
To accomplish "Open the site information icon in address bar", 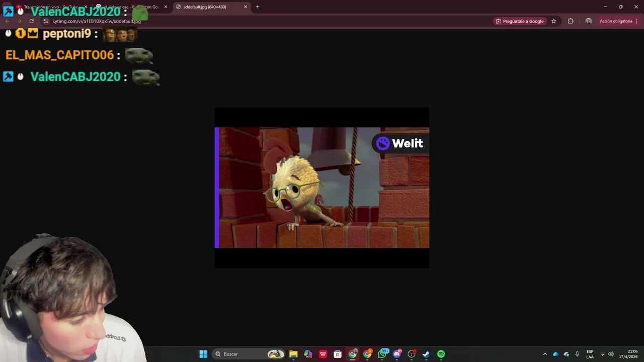I will 46,21.
